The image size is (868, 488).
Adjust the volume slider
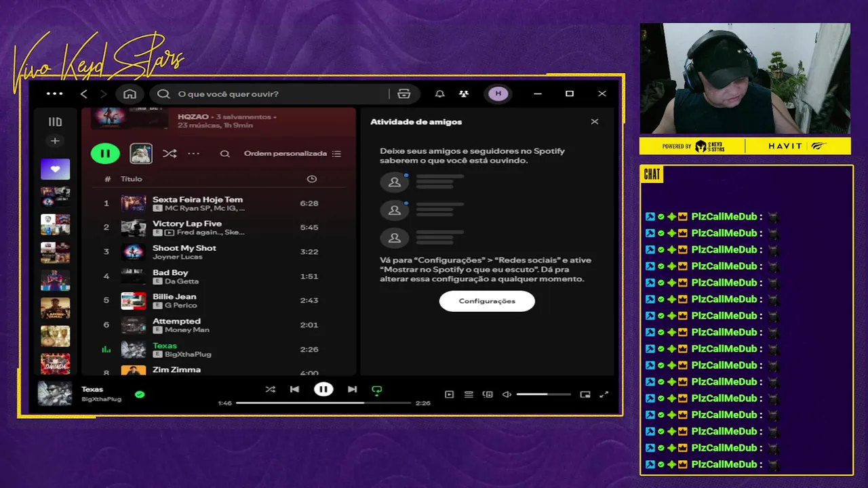(x=543, y=394)
